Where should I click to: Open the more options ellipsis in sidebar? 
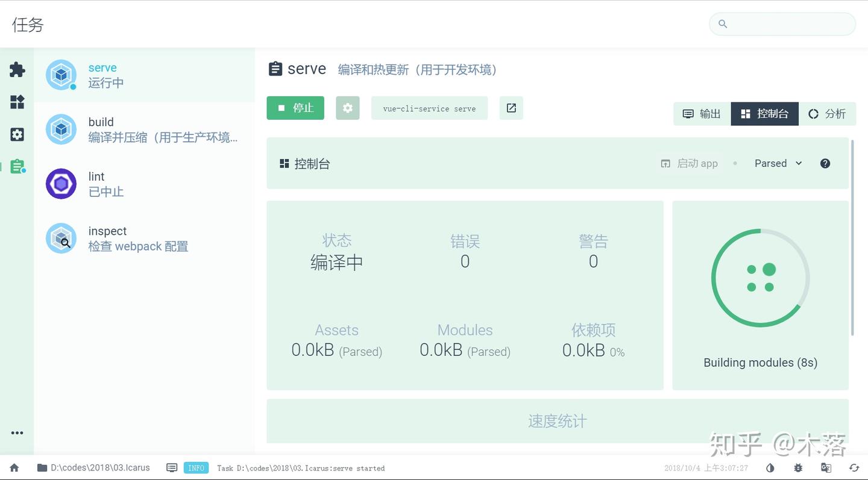click(17, 433)
